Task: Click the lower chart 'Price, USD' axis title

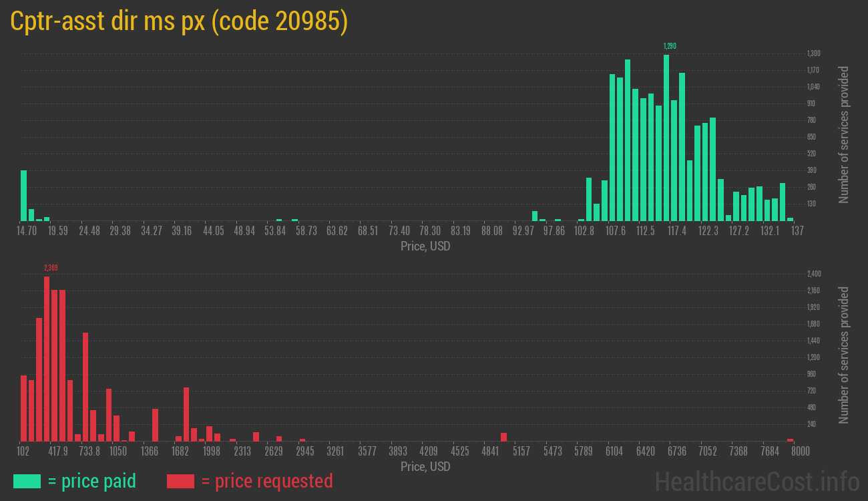Action: 425,466
